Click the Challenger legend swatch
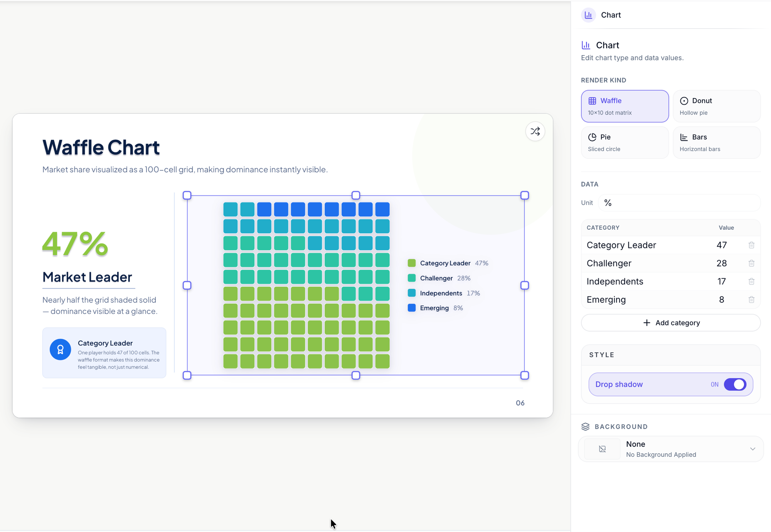This screenshot has width=771, height=532. [412, 278]
